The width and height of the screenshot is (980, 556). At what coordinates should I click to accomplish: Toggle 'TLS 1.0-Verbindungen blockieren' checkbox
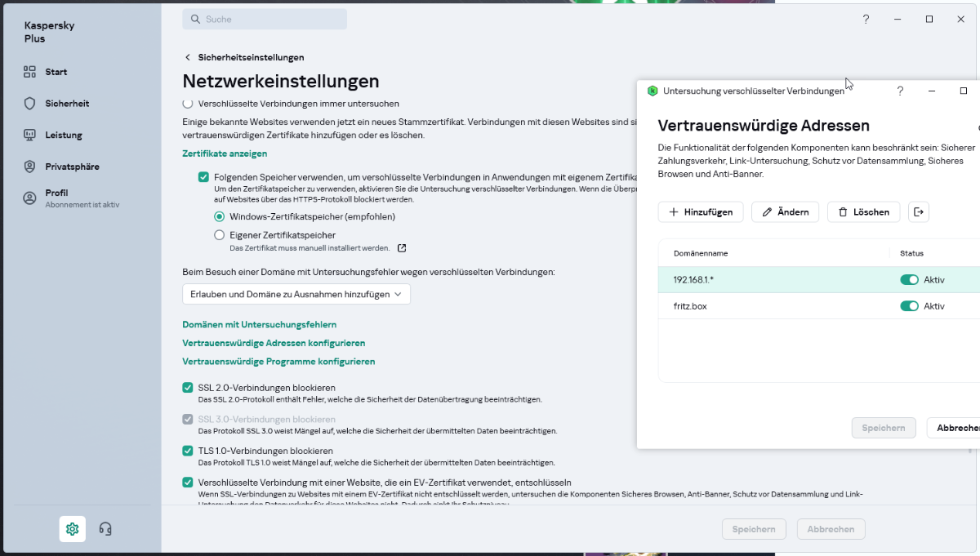point(188,451)
